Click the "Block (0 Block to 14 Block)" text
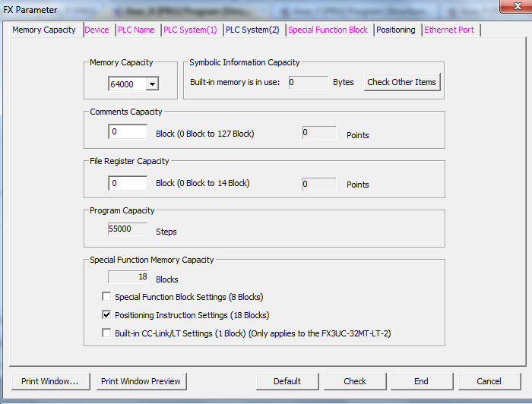Viewport: 532px width, 404px height. (203, 183)
